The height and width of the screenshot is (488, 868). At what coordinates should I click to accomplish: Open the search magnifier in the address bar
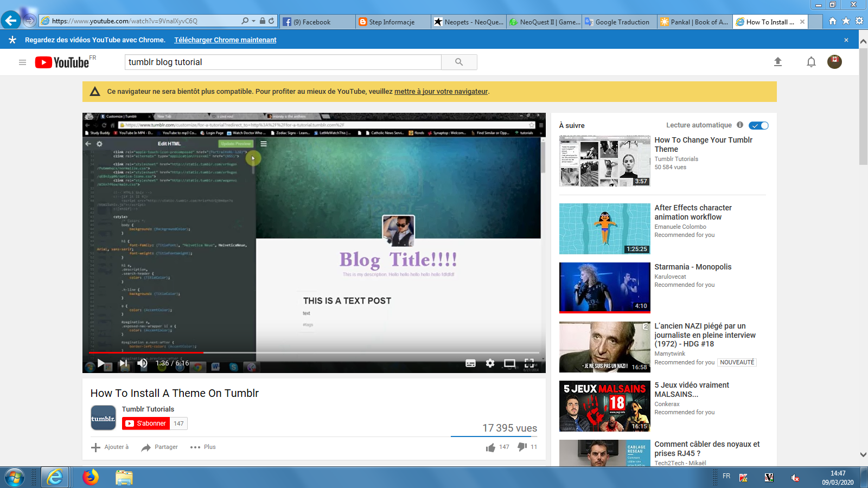[245, 21]
